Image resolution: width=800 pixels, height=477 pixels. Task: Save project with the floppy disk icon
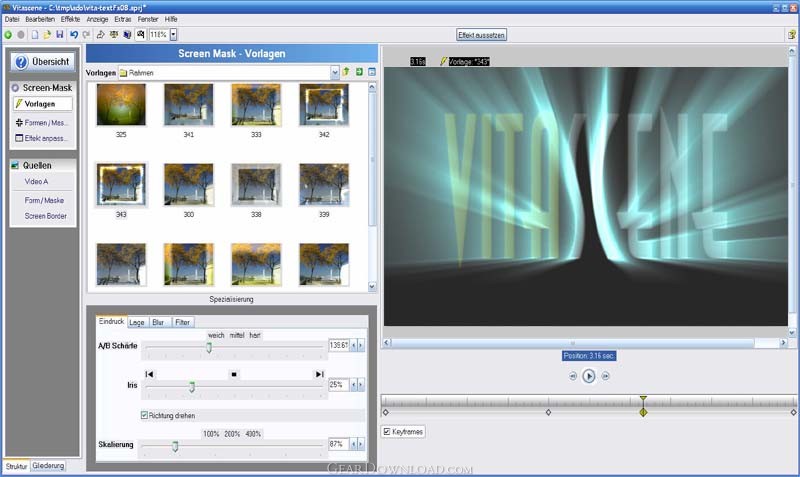(x=60, y=35)
